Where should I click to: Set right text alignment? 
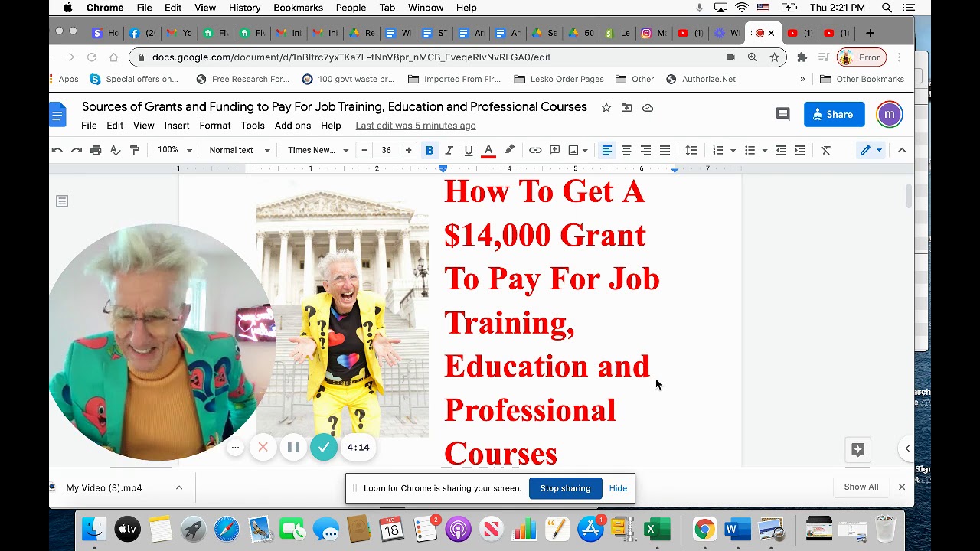(x=645, y=150)
